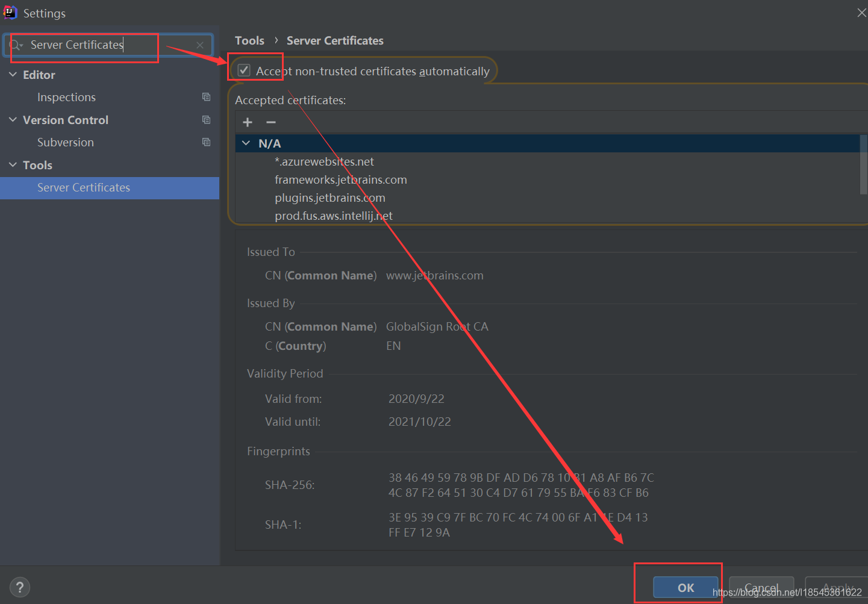Image resolution: width=868 pixels, height=604 pixels.
Task: Click the search magnifier icon in settings
Action: click(x=16, y=45)
